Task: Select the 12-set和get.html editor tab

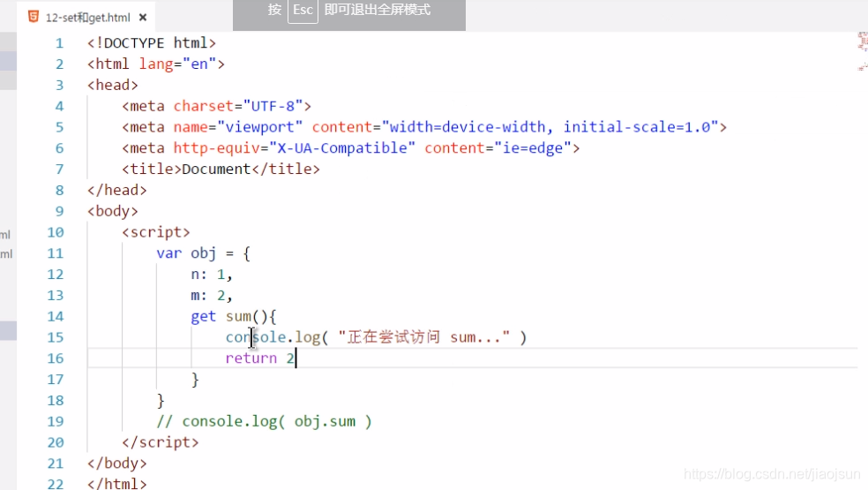Action: [x=87, y=17]
